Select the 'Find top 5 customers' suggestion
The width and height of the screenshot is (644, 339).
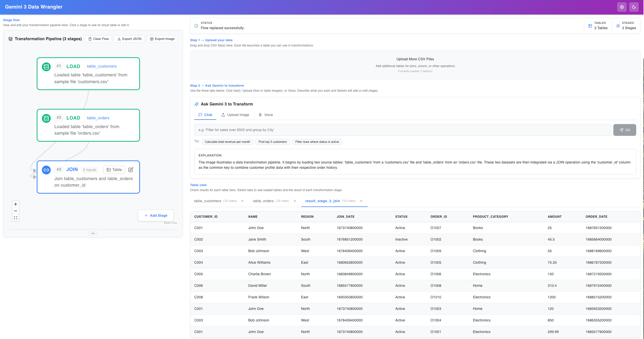point(272,142)
